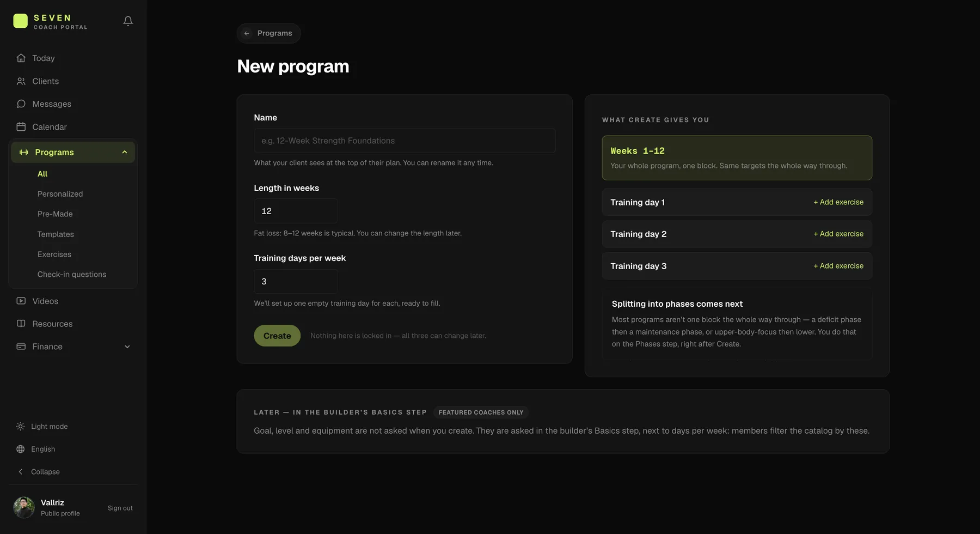The height and width of the screenshot is (534, 980).
Task: Click the Resources book icon
Action: pos(21,324)
